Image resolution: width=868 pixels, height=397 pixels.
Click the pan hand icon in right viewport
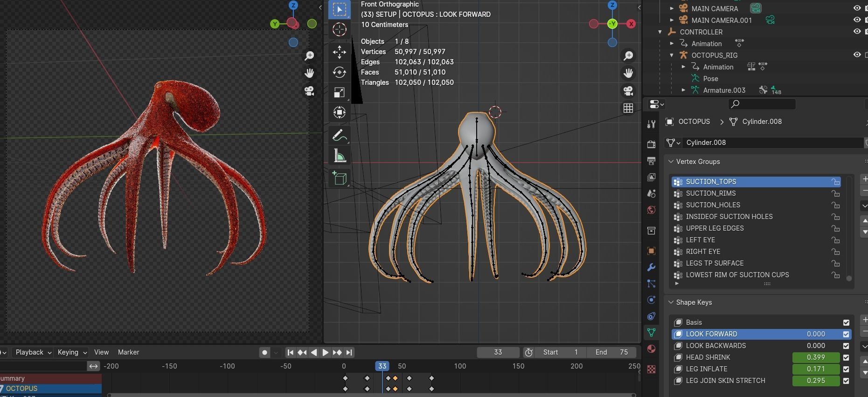click(628, 73)
